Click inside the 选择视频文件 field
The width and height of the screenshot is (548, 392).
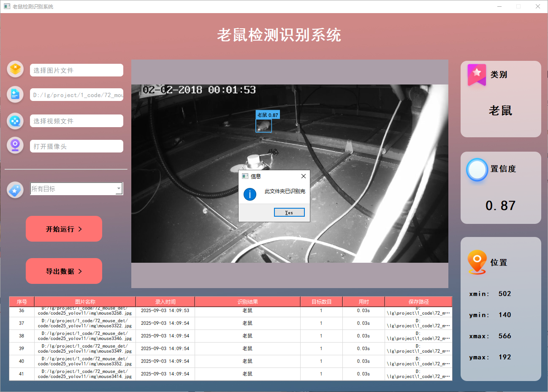76,121
